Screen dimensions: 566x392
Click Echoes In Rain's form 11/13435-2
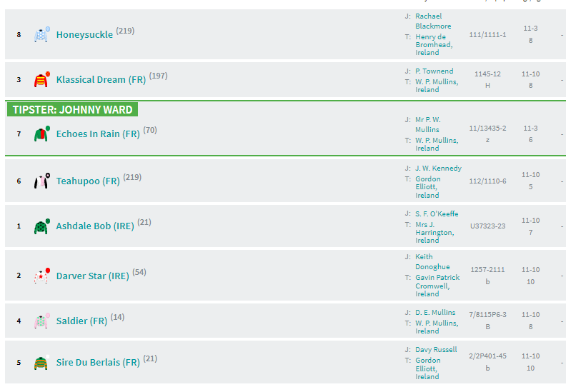point(487,129)
